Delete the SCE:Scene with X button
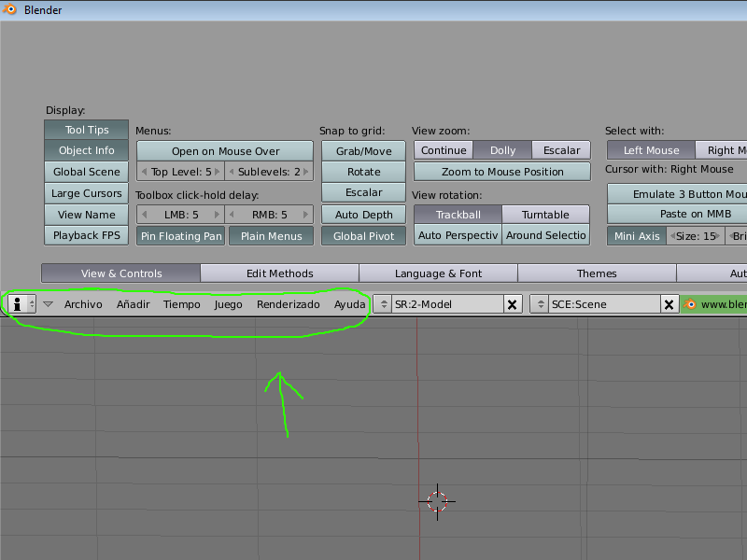 669,304
